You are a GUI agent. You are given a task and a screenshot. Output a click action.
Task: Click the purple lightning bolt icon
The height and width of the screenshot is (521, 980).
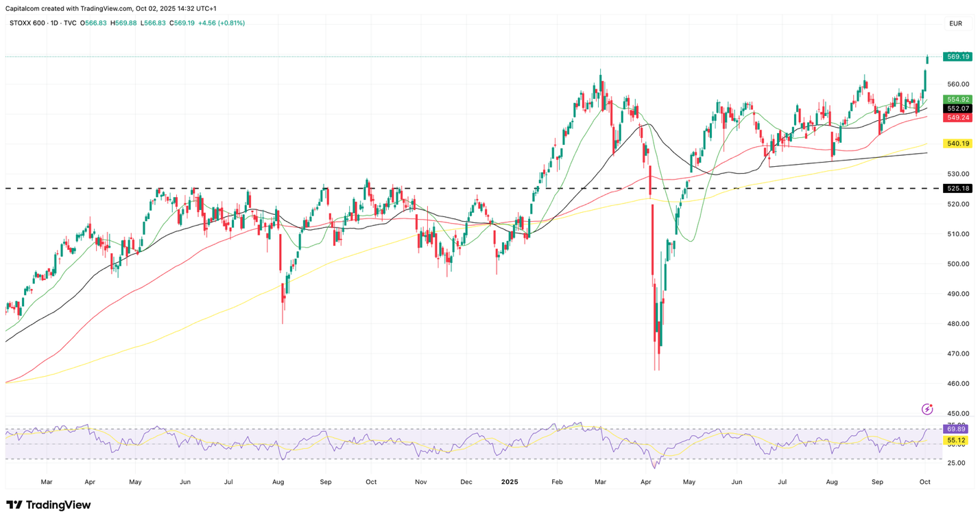[927, 409]
